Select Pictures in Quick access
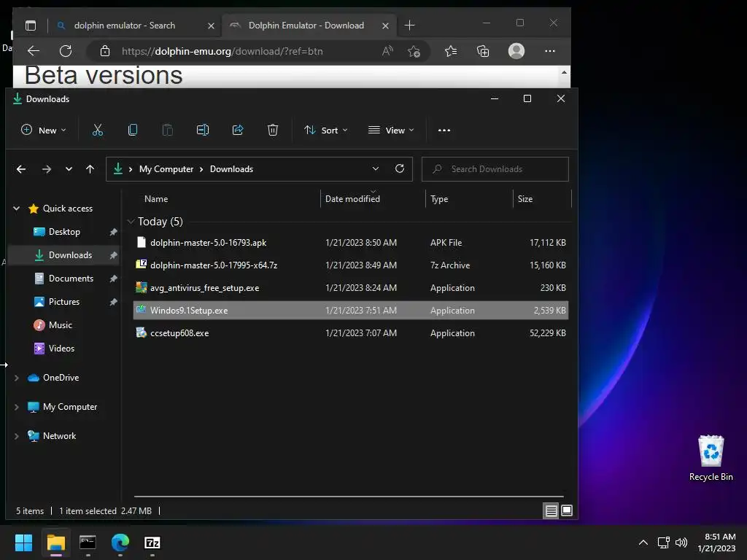 (64, 302)
